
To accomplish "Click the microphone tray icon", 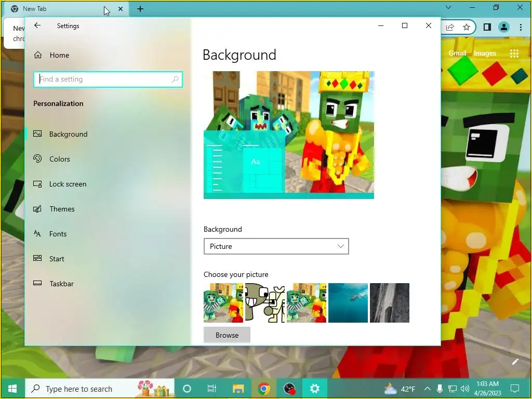I will click(x=440, y=389).
